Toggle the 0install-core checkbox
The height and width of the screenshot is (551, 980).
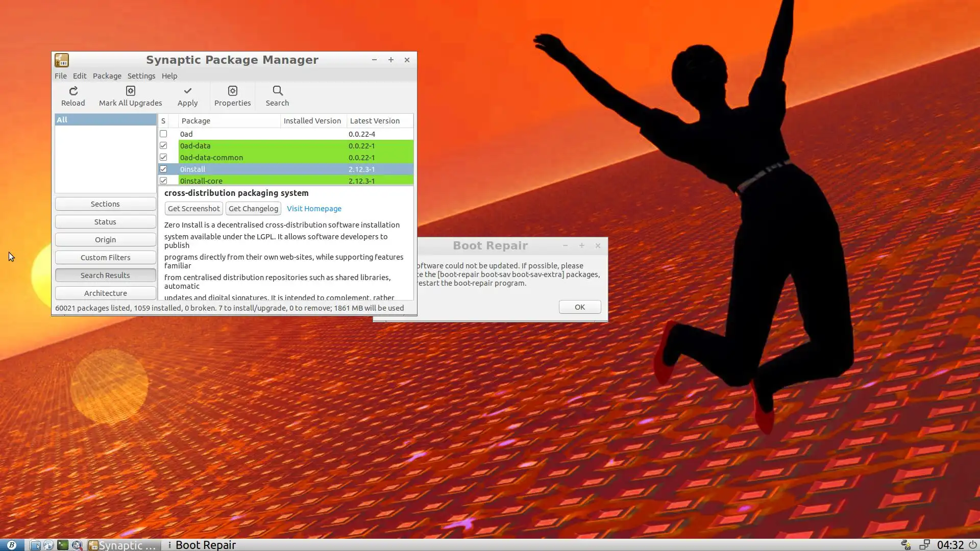pyautogui.click(x=163, y=181)
